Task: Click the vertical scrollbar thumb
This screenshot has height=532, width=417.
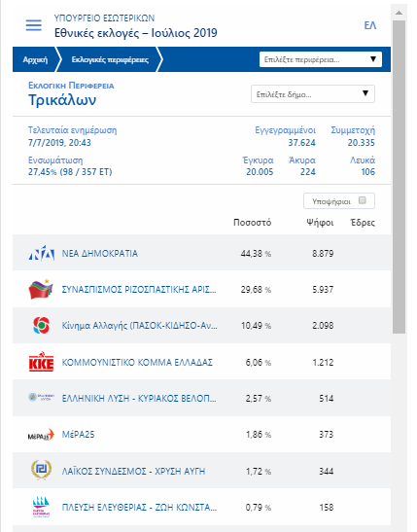Action: point(400,176)
